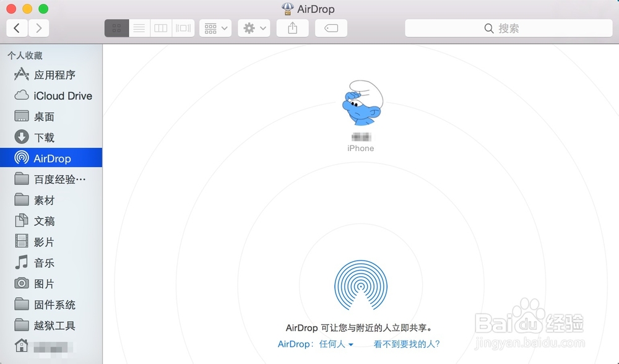Switch Finder to Cover Flow view

183,28
